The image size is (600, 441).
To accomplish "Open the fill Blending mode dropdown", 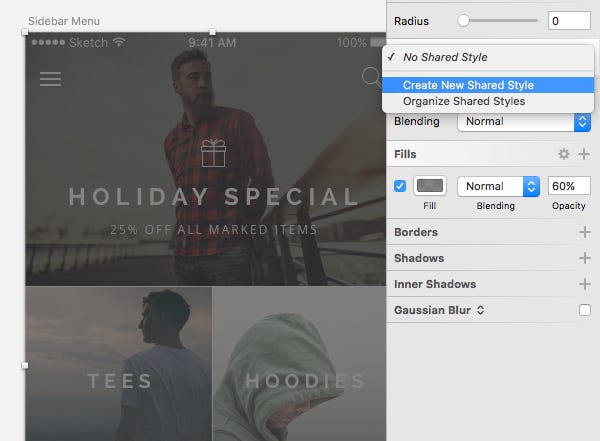I will click(x=498, y=186).
